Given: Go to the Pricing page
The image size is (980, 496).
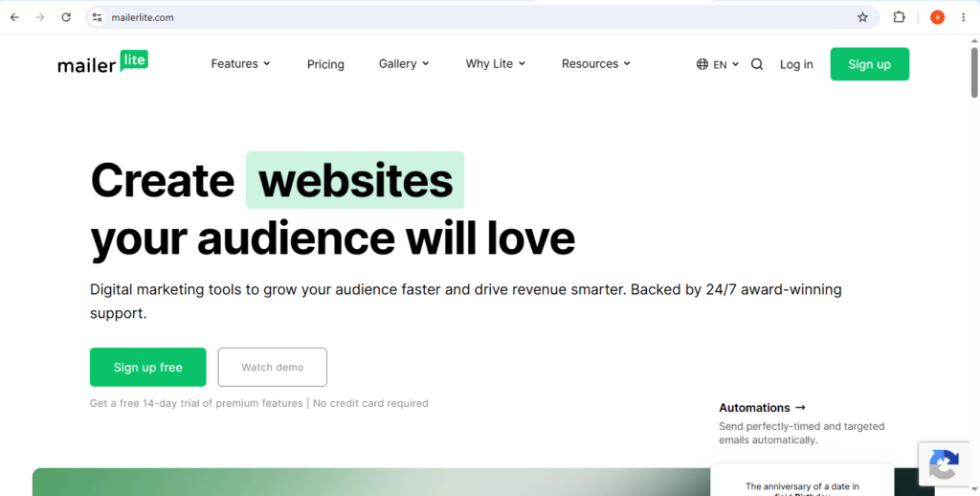Looking at the screenshot, I should [325, 64].
